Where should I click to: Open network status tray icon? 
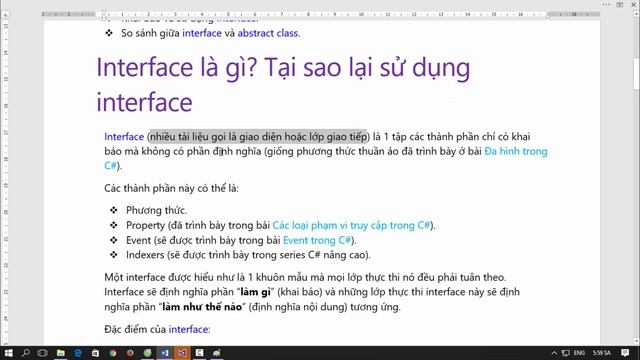click(x=566, y=353)
